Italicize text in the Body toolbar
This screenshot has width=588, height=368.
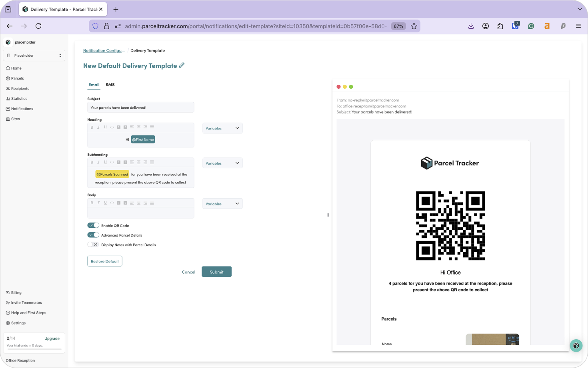point(98,203)
